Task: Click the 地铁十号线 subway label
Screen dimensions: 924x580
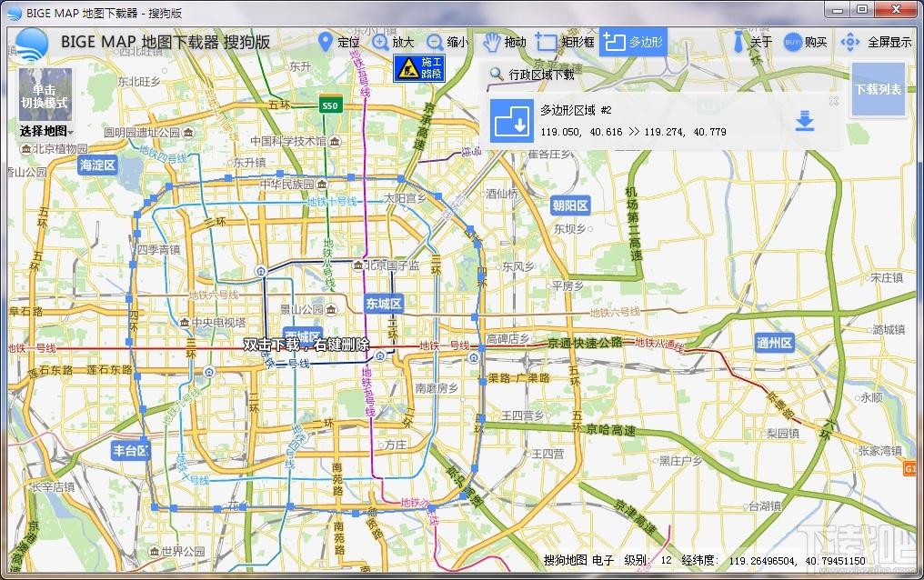Action: pyautogui.click(x=332, y=202)
